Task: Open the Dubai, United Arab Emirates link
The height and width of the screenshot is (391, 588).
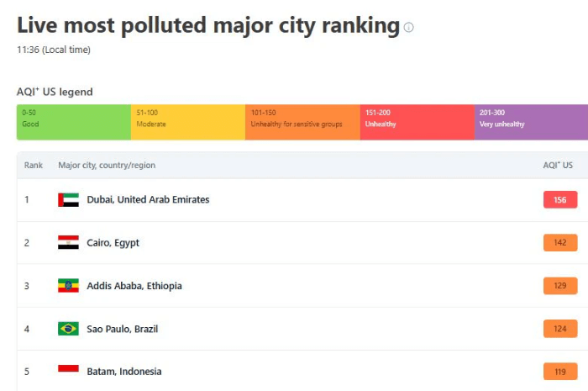Action: [x=148, y=200]
